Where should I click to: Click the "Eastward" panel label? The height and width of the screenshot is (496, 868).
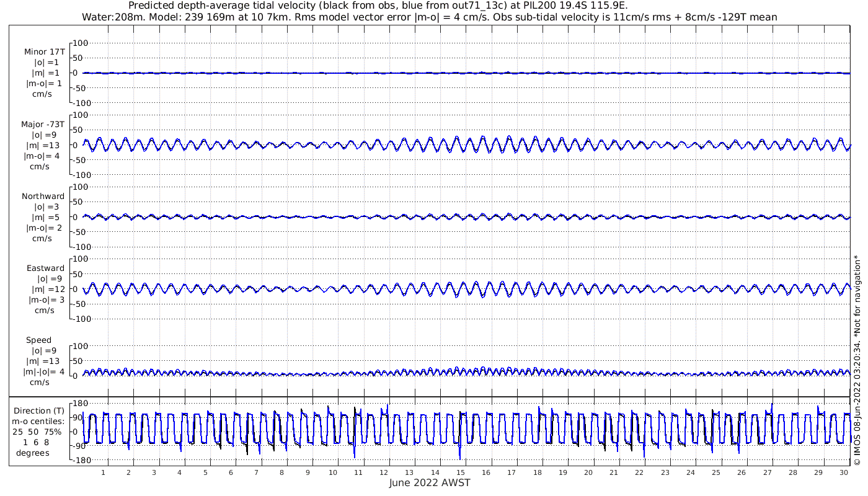[45, 268]
